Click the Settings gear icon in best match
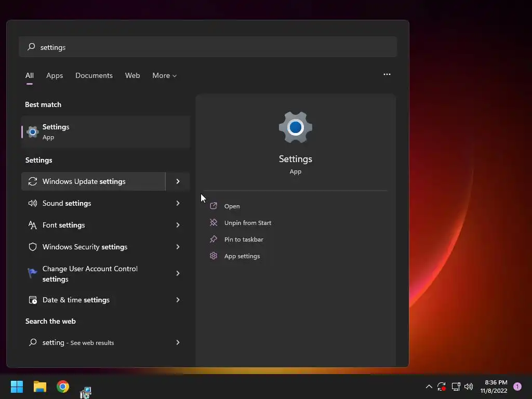Image resolution: width=532 pixels, height=399 pixels. [33, 131]
